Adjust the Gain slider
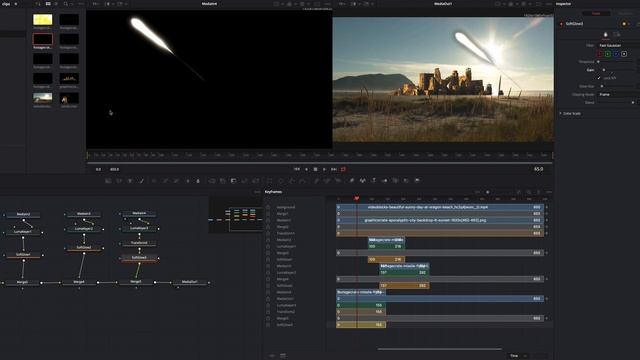Viewport: 640px width, 360px height. pos(604,70)
